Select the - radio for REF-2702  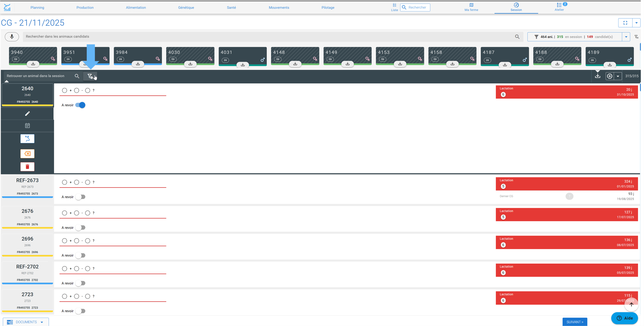click(76, 269)
